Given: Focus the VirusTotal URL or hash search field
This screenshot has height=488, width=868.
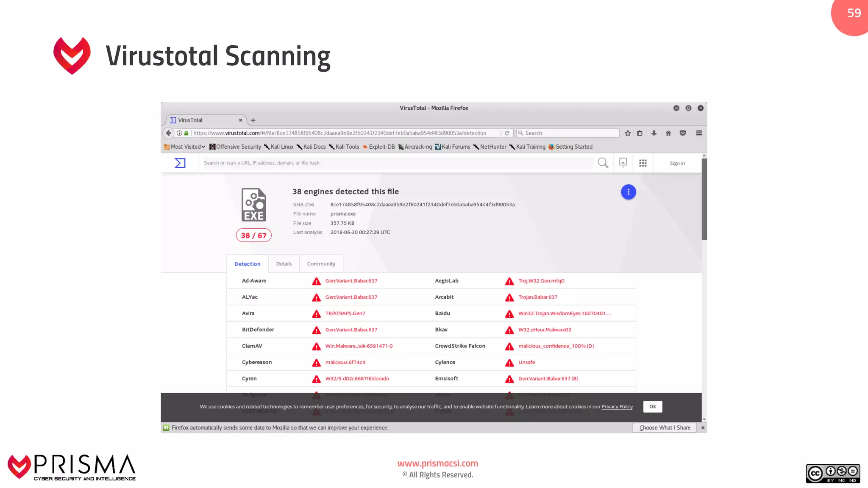Looking at the screenshot, I should [x=398, y=163].
